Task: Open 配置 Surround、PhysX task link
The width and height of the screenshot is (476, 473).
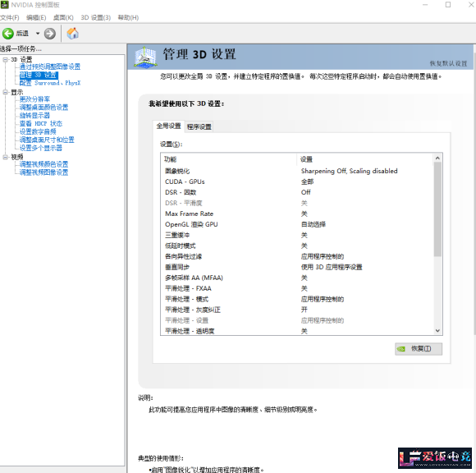Action: coord(50,83)
